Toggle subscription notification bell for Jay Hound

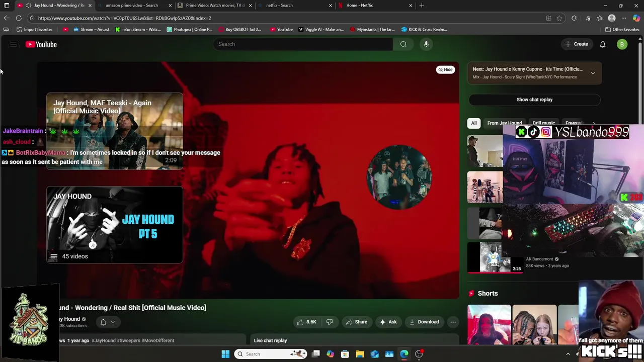tap(103, 322)
